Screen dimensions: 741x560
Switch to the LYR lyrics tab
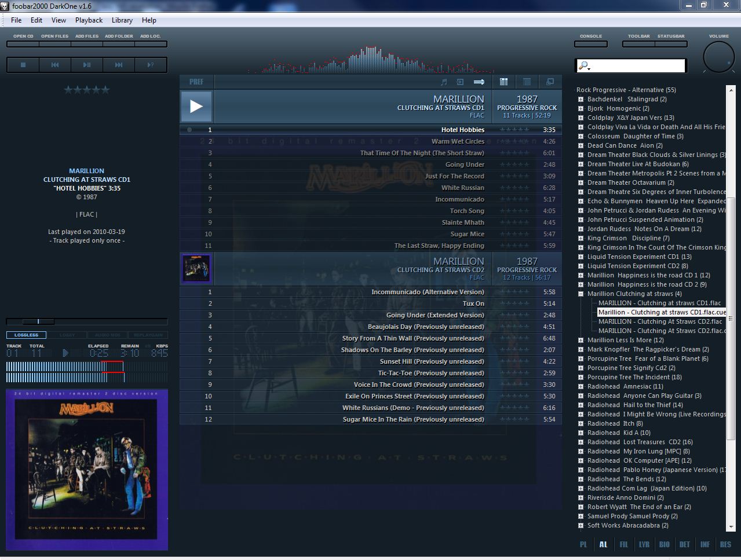(x=644, y=544)
